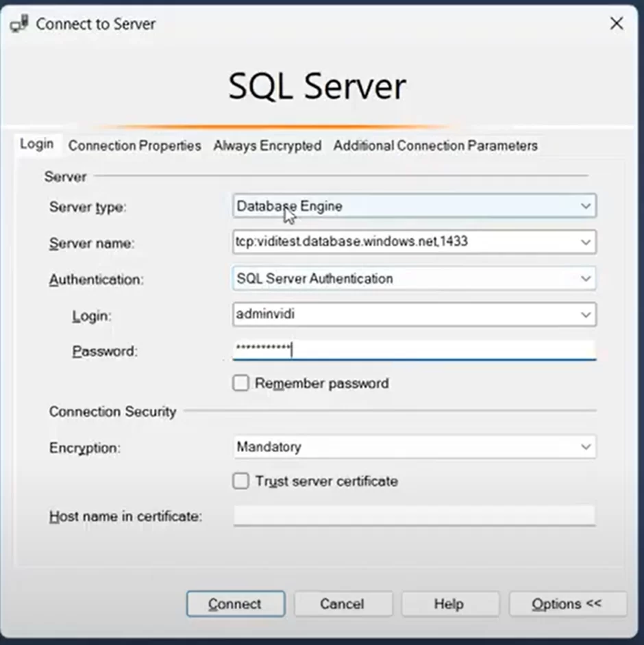
Task: Click the SQL Server Authentication value
Action: 314,279
